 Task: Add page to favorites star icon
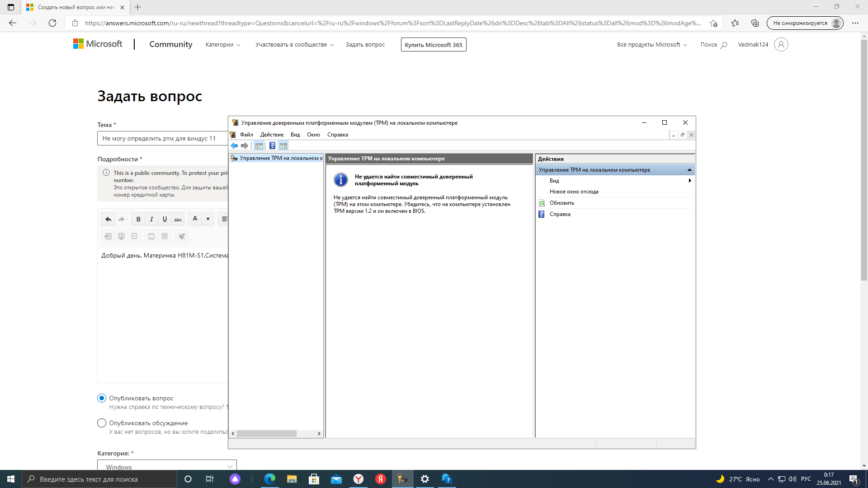click(713, 23)
